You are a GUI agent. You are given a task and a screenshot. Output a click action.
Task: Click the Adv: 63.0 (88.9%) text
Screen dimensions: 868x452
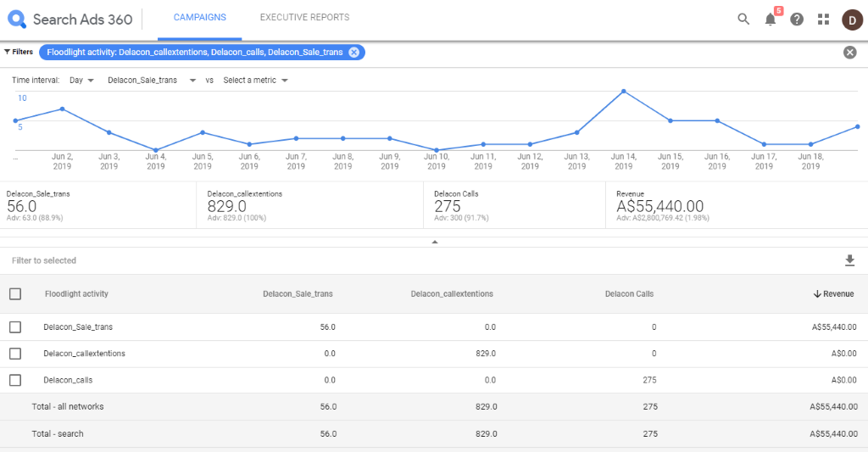click(x=35, y=218)
